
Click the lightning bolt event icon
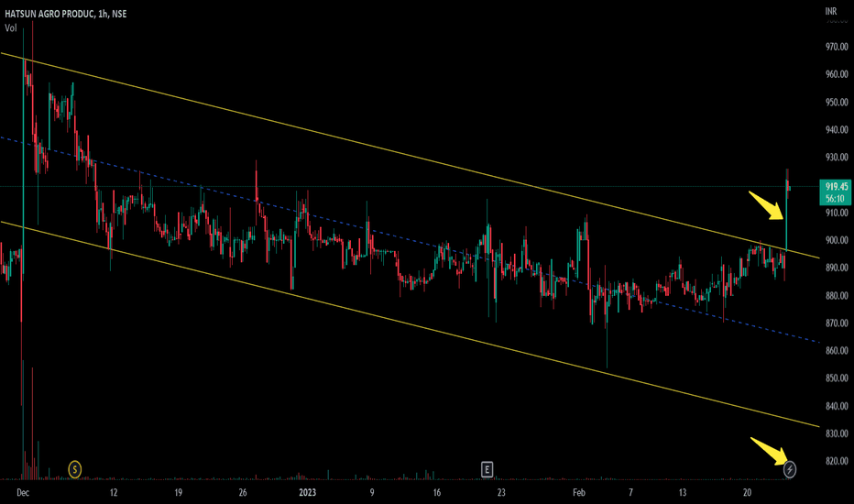790,469
